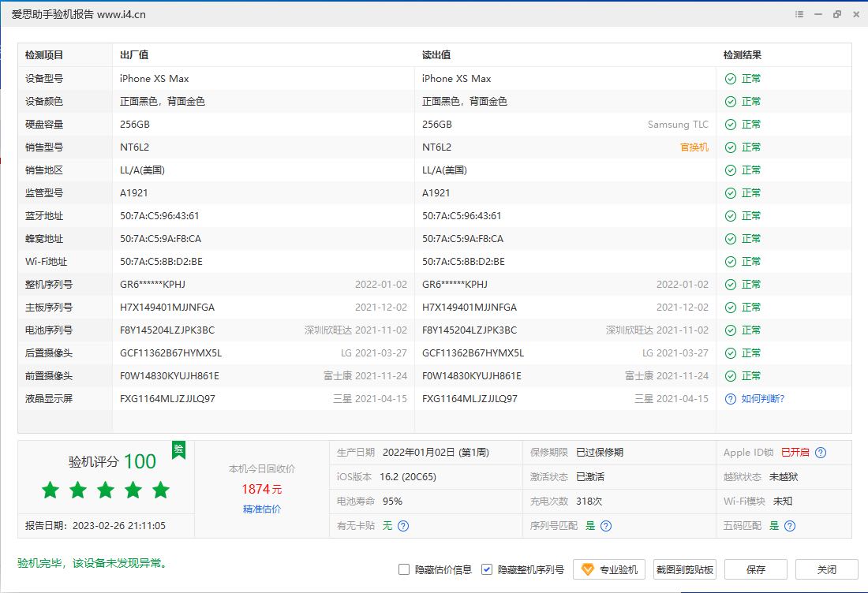868x593 pixels.
Task: Click the 报告日期 2023-02-26 text
Action: pyautogui.click(x=95, y=526)
